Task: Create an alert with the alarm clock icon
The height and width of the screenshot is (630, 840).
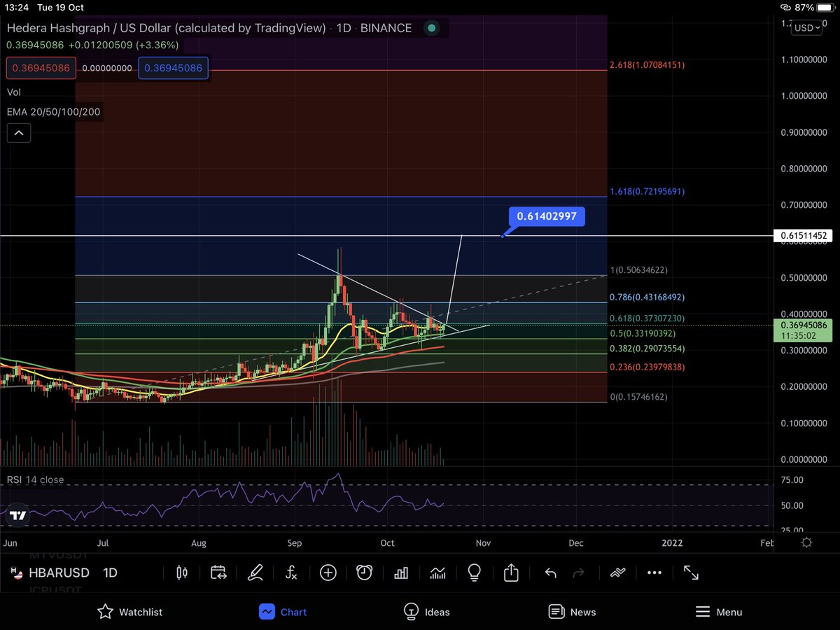Action: [x=364, y=573]
